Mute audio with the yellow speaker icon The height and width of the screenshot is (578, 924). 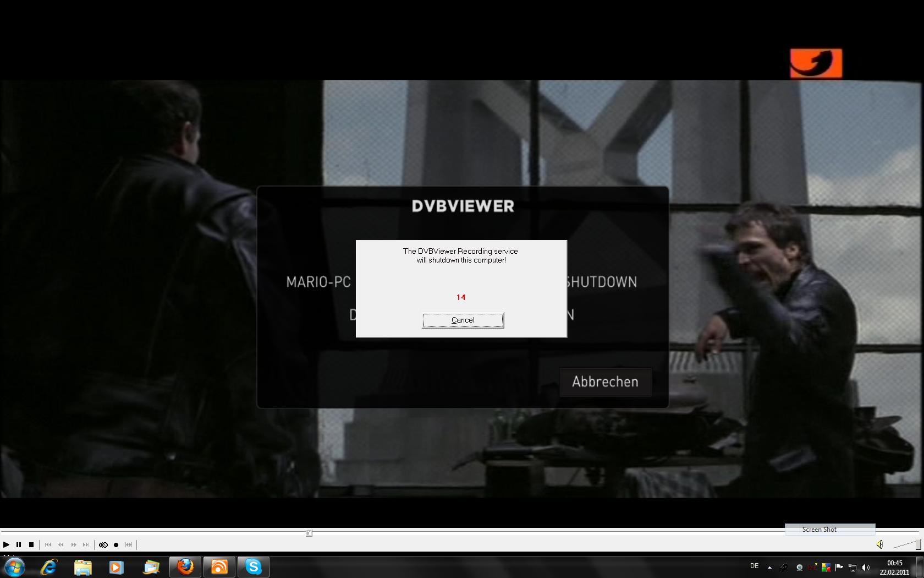879,544
